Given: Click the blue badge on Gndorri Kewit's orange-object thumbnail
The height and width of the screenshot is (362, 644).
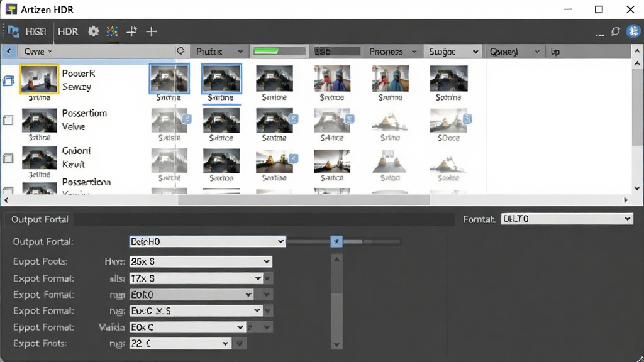Looking at the screenshot, I should pyautogui.click(x=293, y=158).
